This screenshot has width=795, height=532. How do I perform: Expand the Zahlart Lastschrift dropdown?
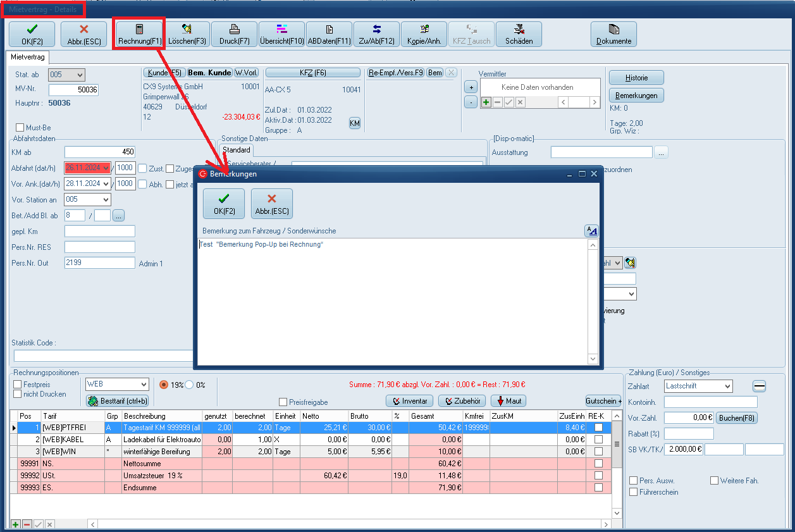pyautogui.click(x=727, y=386)
